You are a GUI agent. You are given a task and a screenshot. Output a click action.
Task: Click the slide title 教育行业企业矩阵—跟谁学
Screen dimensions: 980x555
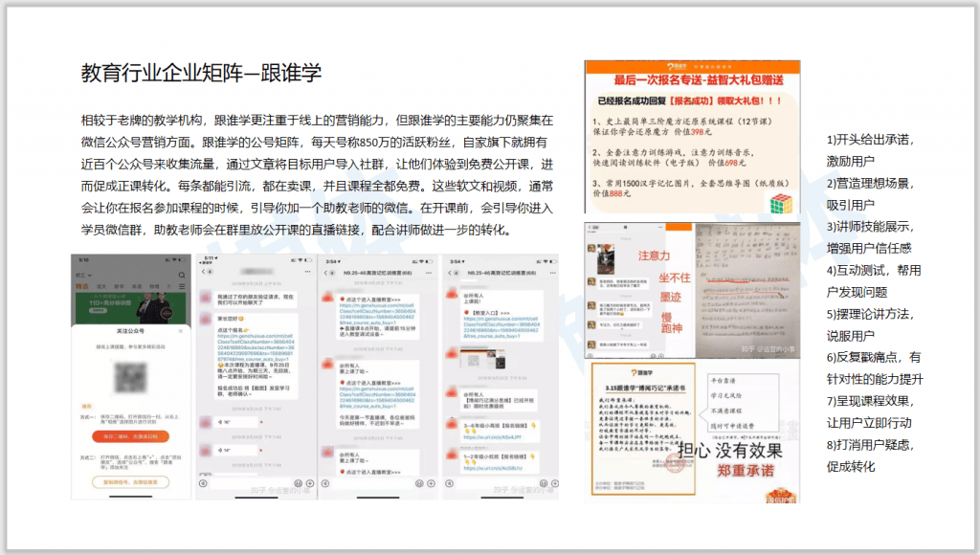tap(201, 73)
